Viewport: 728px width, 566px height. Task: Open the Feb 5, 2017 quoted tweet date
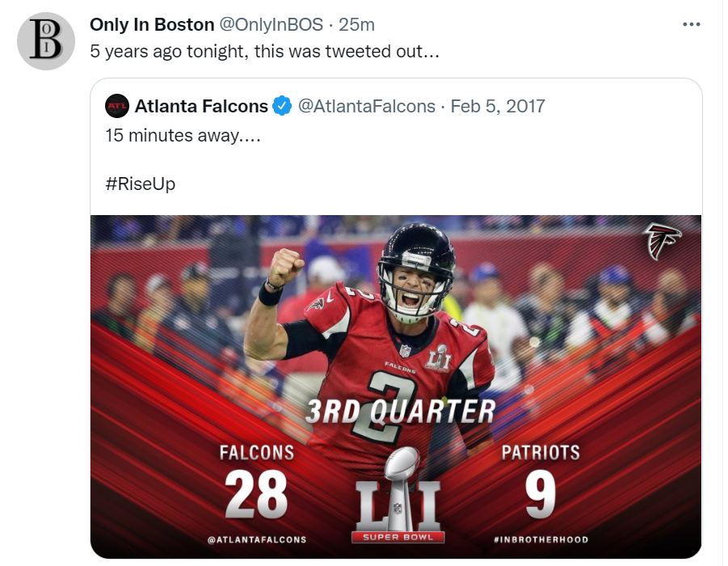click(x=498, y=106)
